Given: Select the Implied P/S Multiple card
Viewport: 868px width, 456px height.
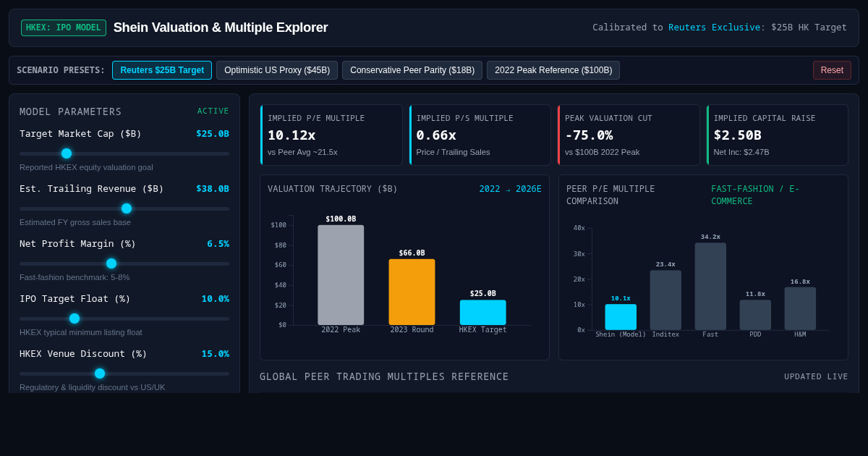Looking at the screenshot, I should 480,135.
